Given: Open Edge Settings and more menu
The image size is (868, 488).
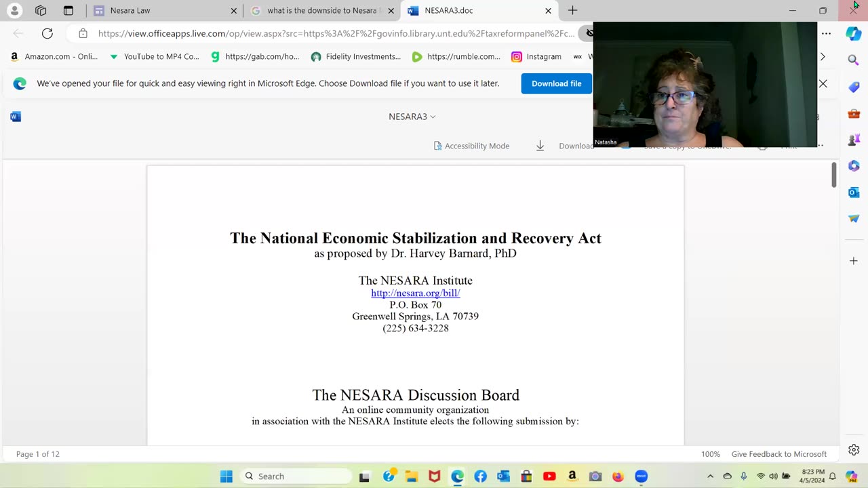Looking at the screenshot, I should tap(826, 33).
